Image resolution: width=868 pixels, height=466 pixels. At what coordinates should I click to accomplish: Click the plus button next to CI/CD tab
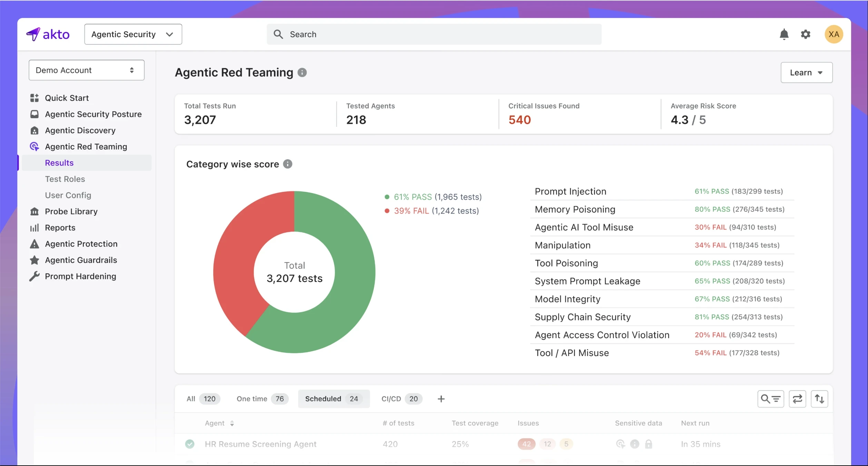441,399
